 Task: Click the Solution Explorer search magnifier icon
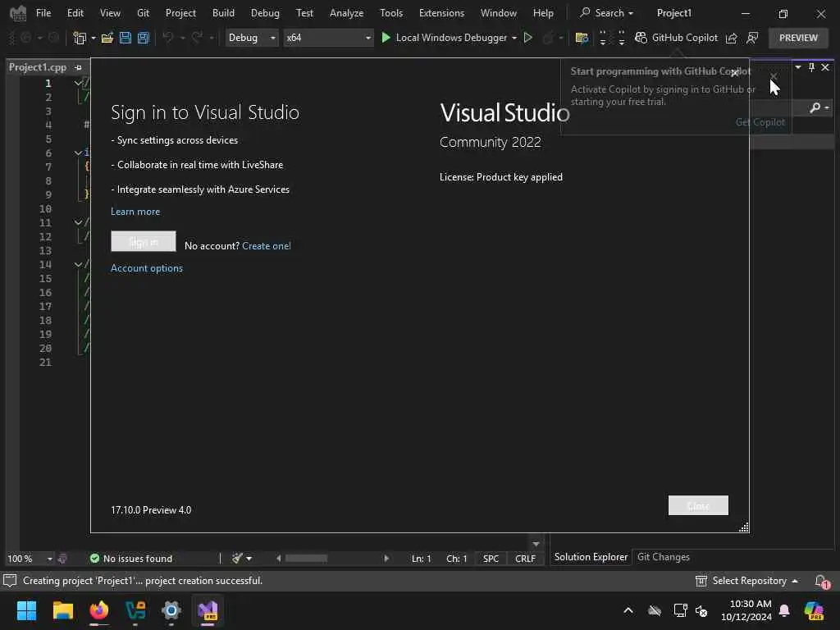tap(815, 107)
